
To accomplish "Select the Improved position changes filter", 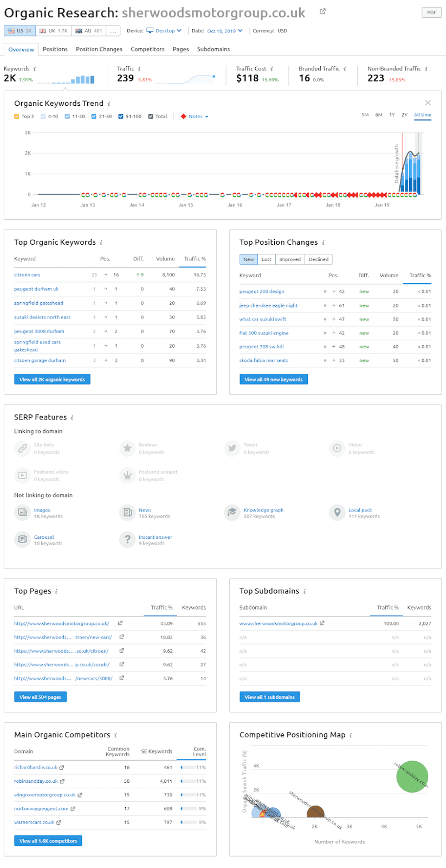I will pos(290,259).
